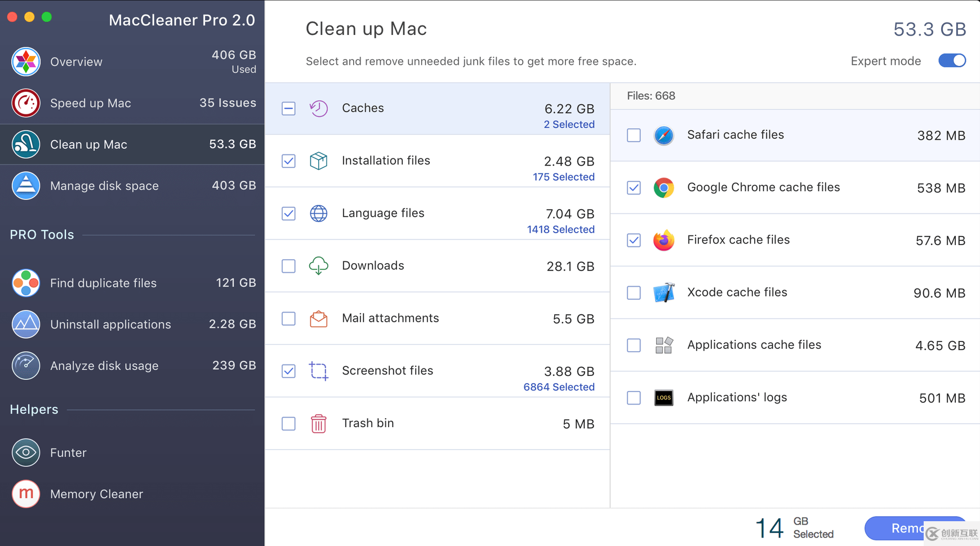The image size is (980, 546).
Task: Open Manage disk space via its icon
Action: [x=25, y=186]
